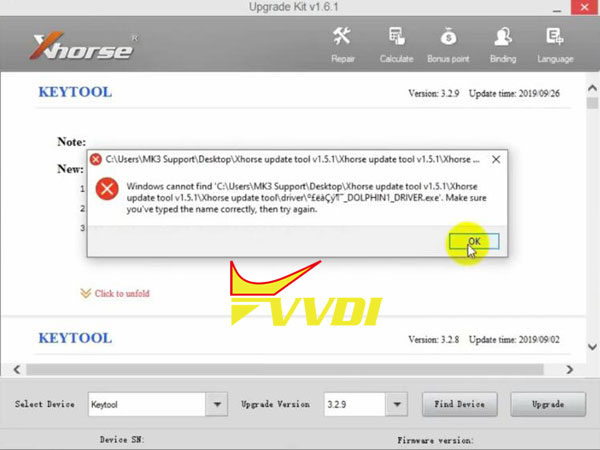
Task: Open the Repair tool
Action: 342,45
